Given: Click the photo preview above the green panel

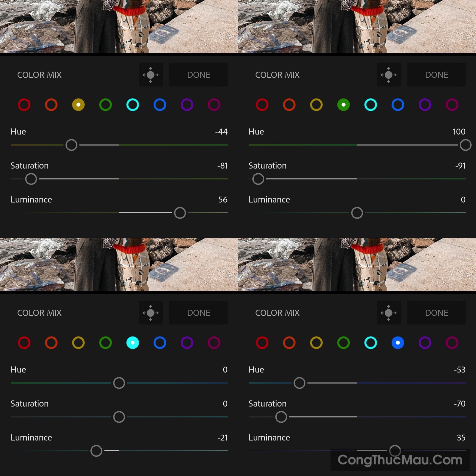Looking at the screenshot, I should click(357, 26).
